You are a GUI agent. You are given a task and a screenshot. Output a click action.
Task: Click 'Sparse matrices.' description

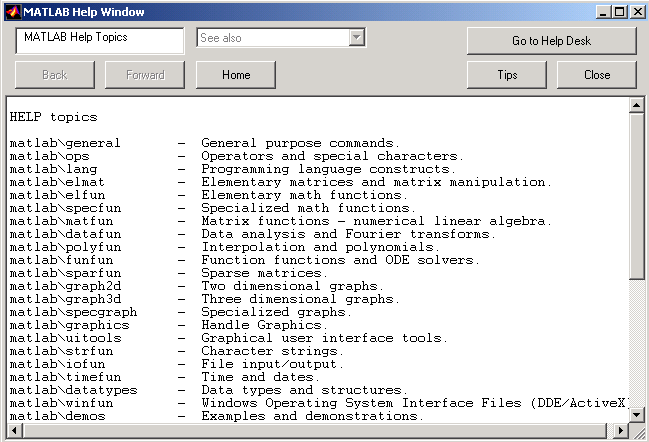pyautogui.click(x=264, y=273)
